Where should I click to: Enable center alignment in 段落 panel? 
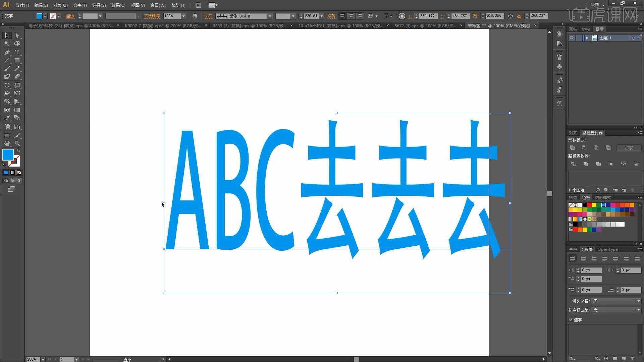(583, 258)
